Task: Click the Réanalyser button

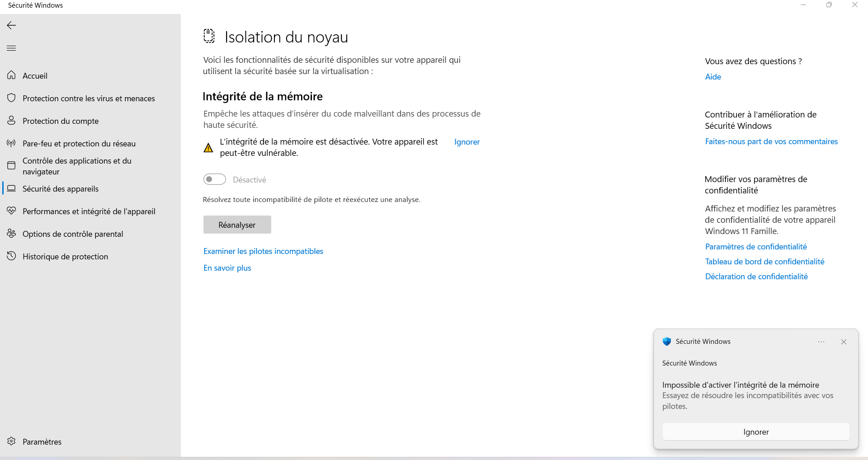Action: click(237, 225)
